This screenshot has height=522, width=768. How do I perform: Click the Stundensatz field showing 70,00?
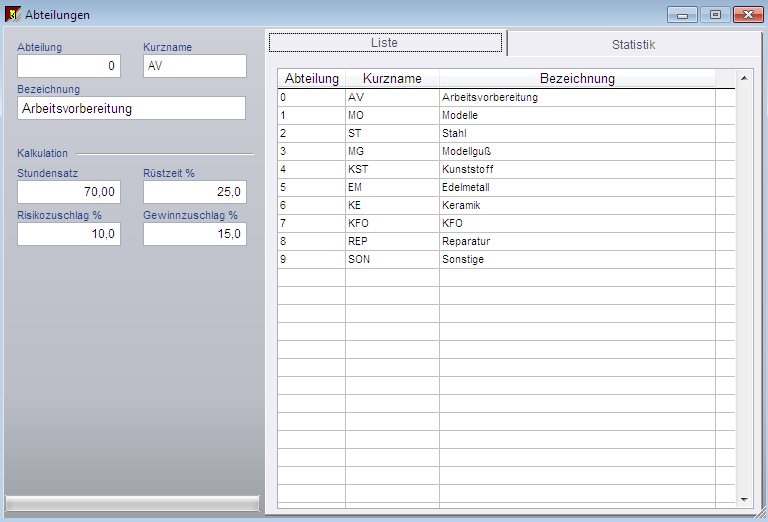pyautogui.click(x=69, y=192)
